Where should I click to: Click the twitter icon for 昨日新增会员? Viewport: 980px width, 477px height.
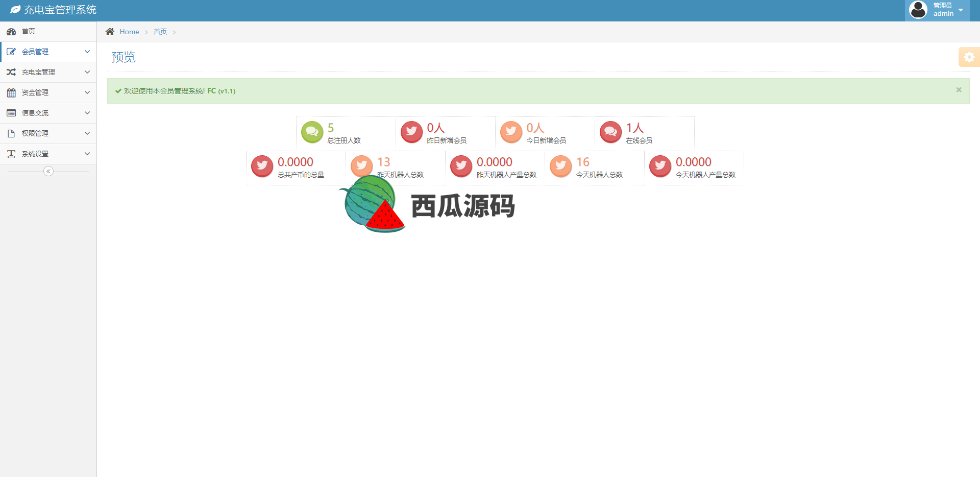[x=411, y=132]
